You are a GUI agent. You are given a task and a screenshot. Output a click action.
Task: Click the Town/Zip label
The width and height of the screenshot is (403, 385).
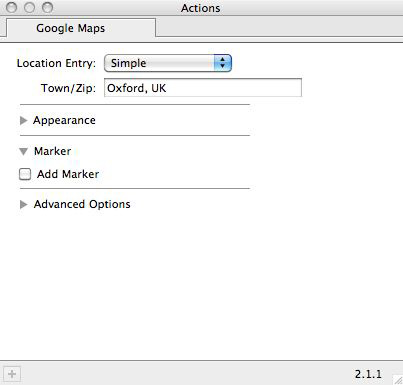68,88
